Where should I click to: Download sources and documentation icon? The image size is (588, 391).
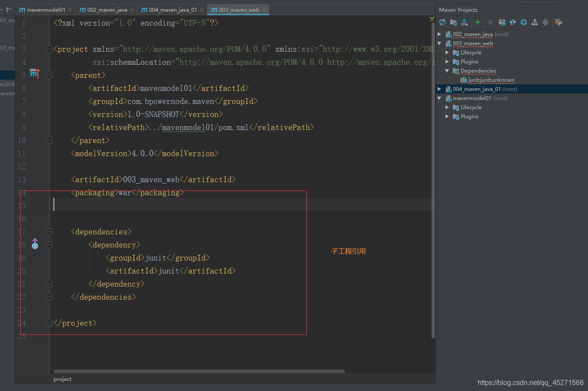pos(464,22)
